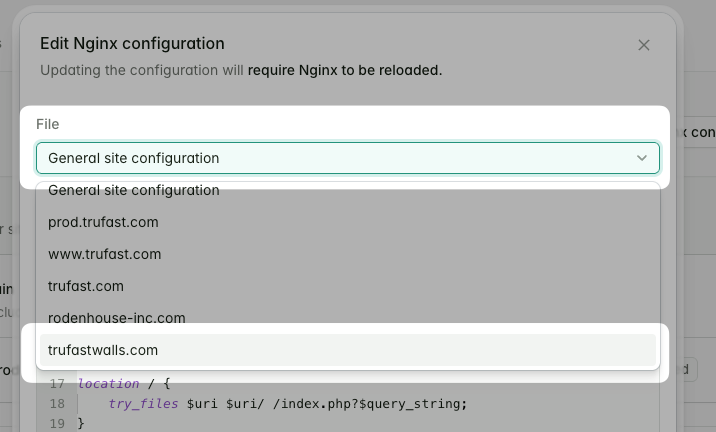716x432 pixels.
Task: Open the File dropdown selector
Action: pyautogui.click(x=348, y=158)
